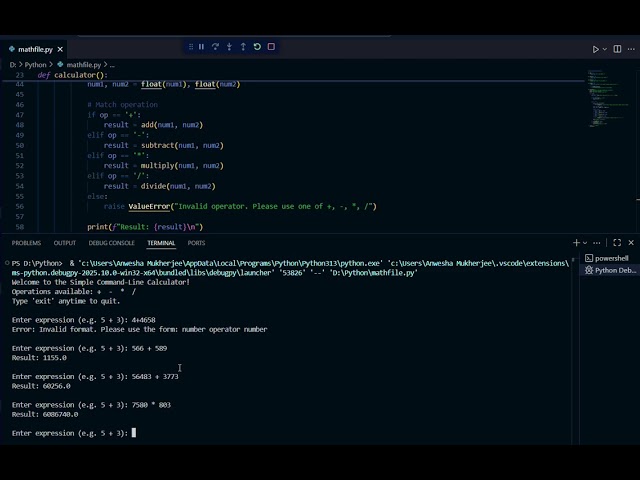Click the Step Over debug icon
This screenshot has height=480, width=640.
216,47
